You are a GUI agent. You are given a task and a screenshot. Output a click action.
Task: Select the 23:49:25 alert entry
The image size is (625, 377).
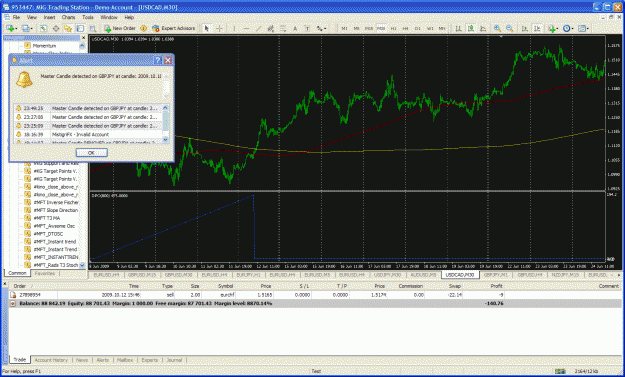[88, 108]
